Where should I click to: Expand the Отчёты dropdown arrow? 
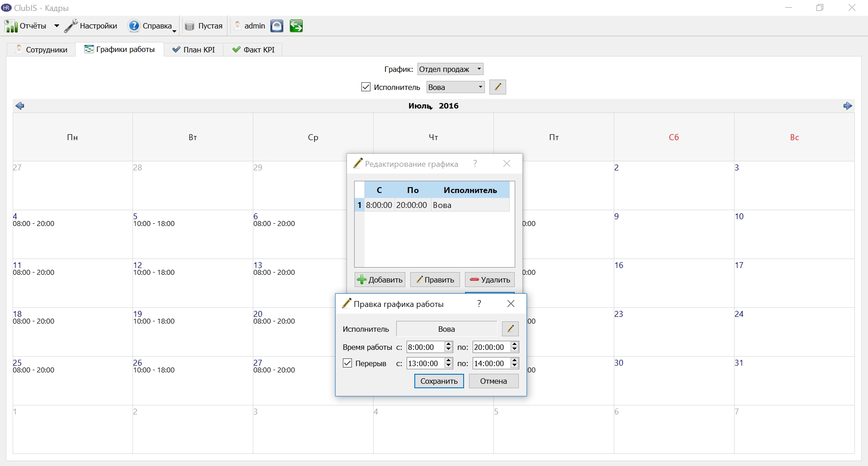point(57,26)
